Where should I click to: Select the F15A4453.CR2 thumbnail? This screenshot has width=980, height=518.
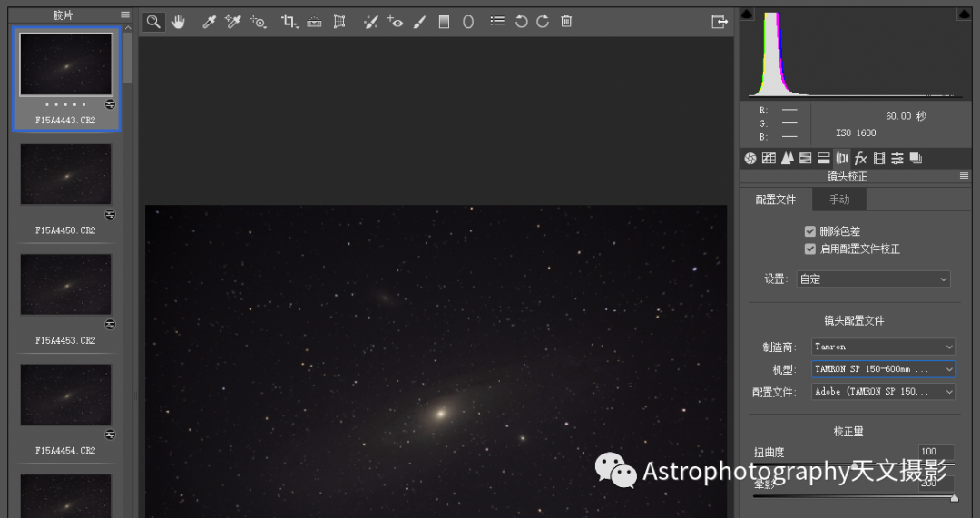click(x=65, y=284)
